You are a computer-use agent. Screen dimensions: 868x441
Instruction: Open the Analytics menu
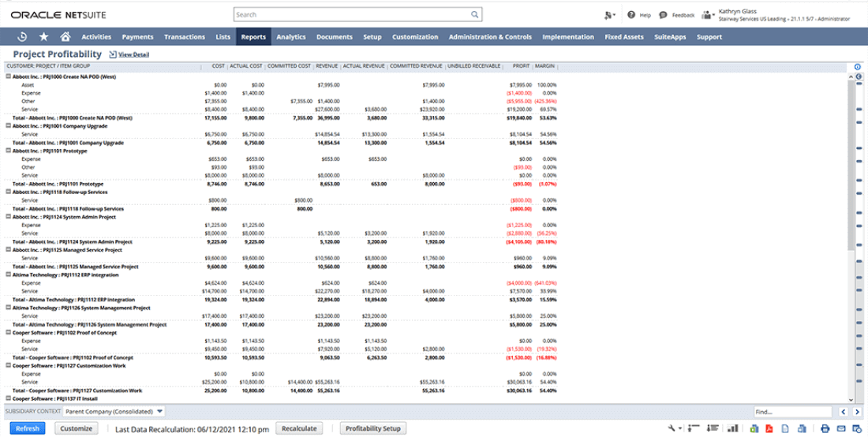290,37
